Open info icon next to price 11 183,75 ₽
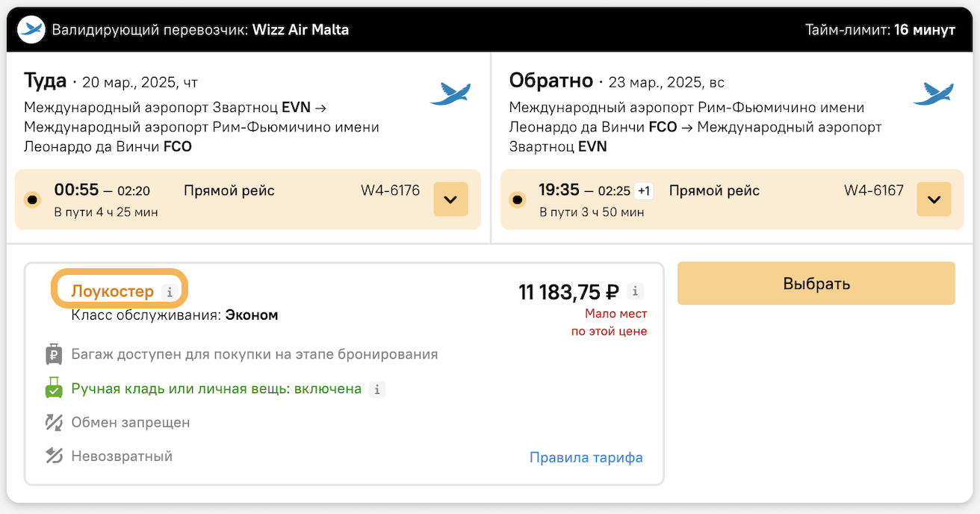The height and width of the screenshot is (514, 980). coord(635,291)
